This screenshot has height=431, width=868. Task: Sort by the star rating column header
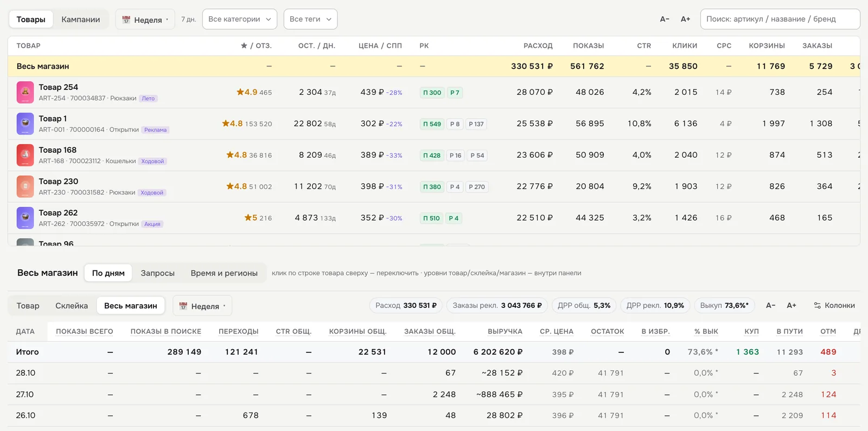click(256, 46)
